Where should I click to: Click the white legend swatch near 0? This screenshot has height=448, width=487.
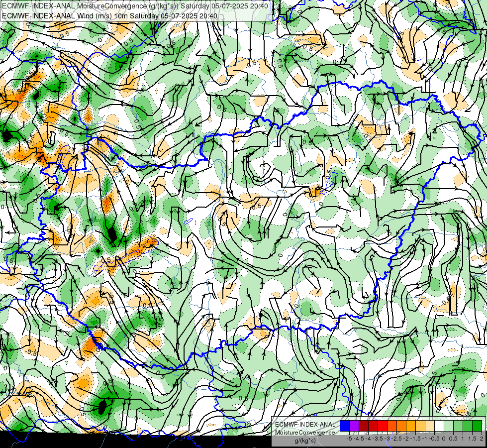[439, 426]
